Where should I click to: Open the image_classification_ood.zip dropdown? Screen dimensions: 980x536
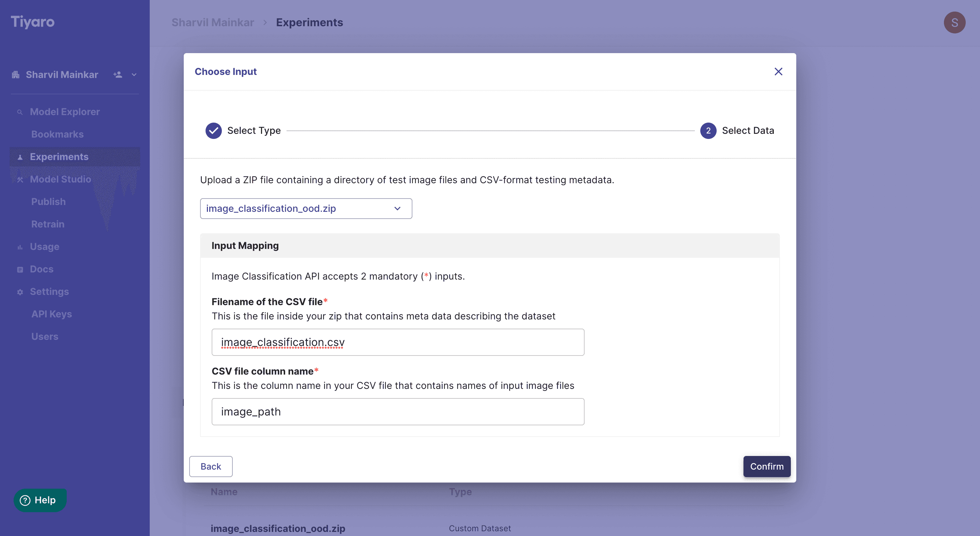coord(306,209)
